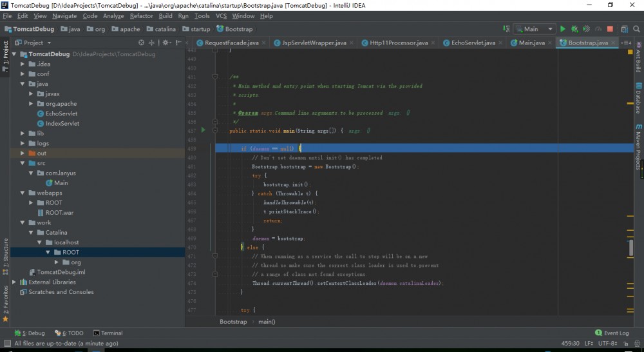Start debugging with the green bug icon
The height and width of the screenshot is (352, 644).
[574, 29]
